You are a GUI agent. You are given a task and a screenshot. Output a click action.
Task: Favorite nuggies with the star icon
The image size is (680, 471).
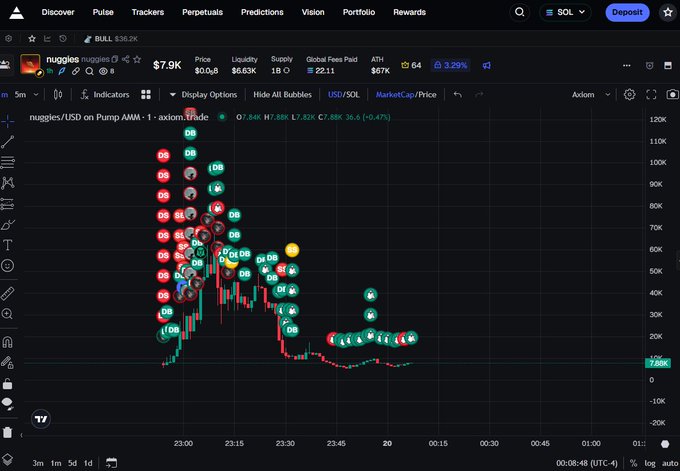(137, 59)
